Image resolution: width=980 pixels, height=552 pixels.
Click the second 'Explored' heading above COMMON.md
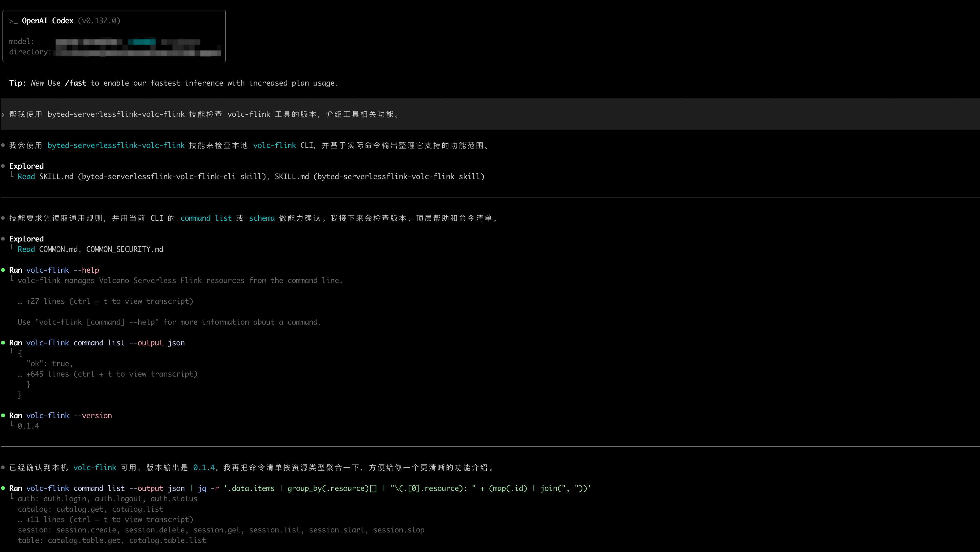26,239
